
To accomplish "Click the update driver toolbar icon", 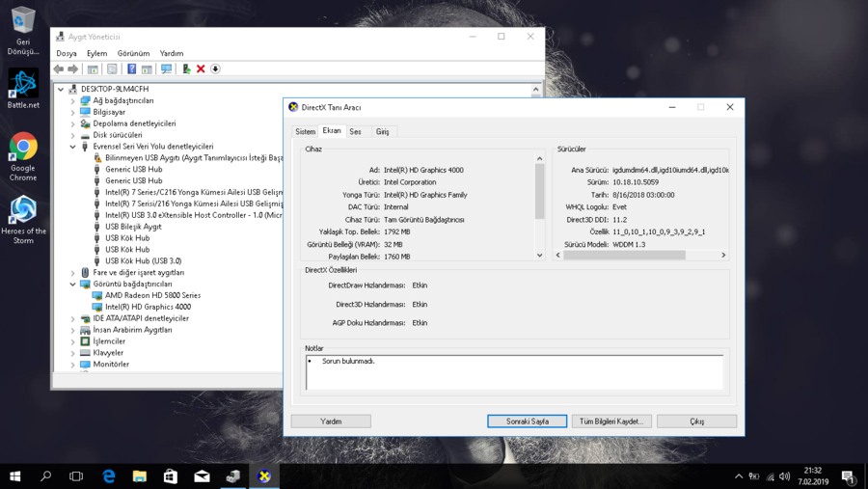I will [x=186, y=69].
